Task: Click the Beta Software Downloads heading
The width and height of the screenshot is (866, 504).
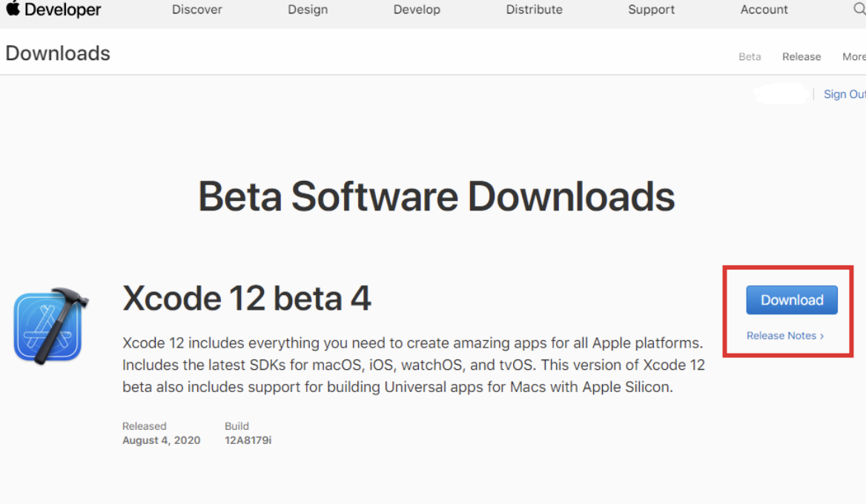Action: coord(436,196)
